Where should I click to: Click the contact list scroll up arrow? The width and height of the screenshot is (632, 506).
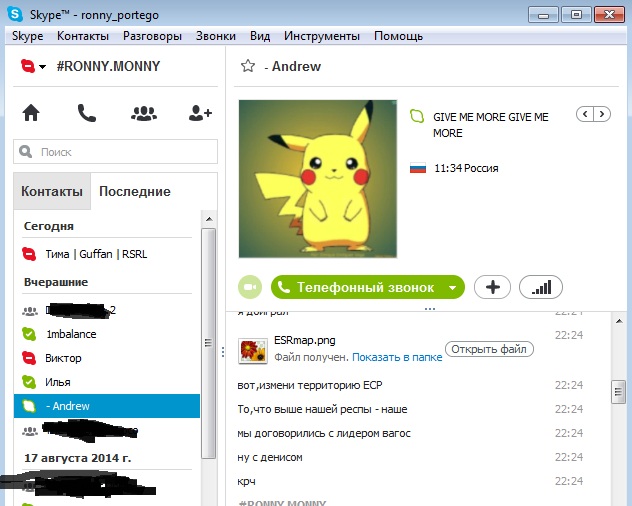coord(209,219)
